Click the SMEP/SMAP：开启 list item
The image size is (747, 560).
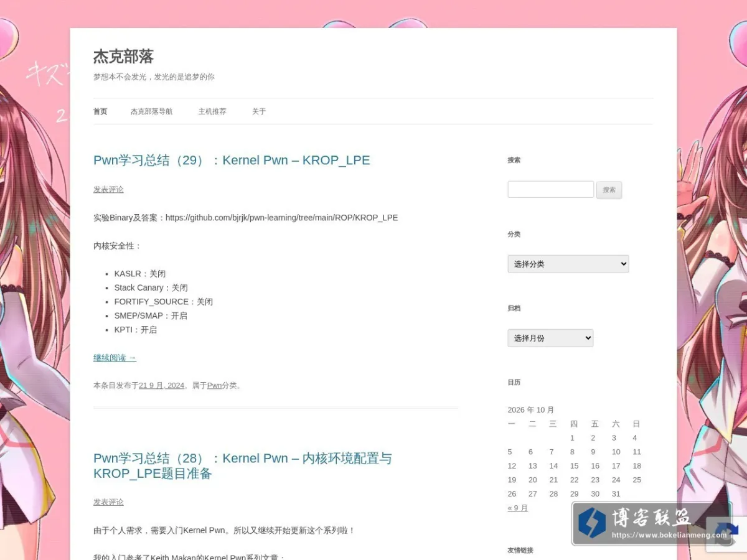click(x=151, y=315)
